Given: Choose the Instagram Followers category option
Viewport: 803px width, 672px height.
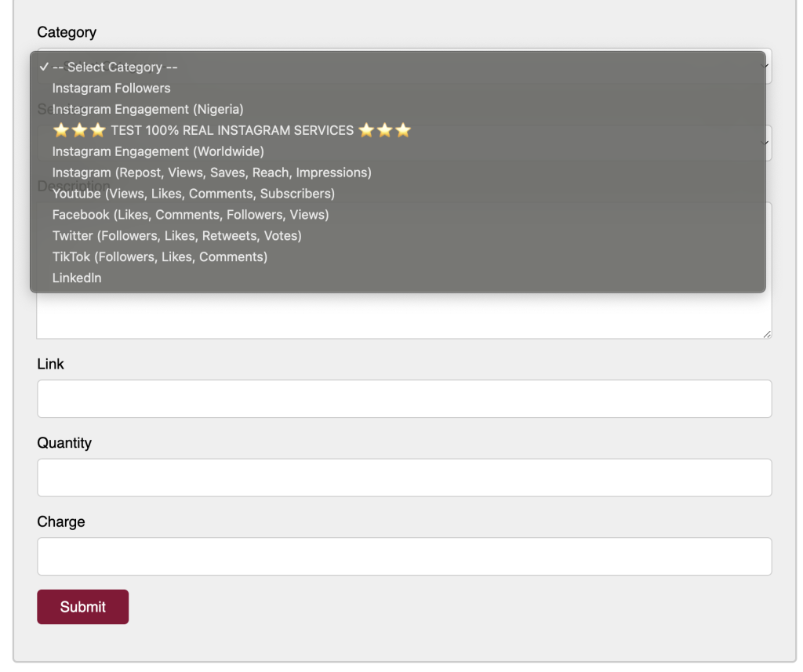Looking at the screenshot, I should (111, 89).
